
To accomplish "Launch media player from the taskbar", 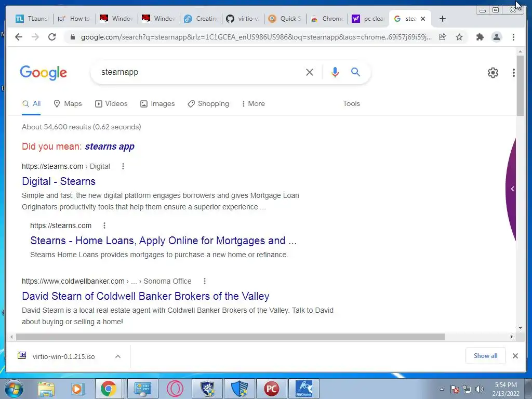I will pyautogui.click(x=77, y=389).
